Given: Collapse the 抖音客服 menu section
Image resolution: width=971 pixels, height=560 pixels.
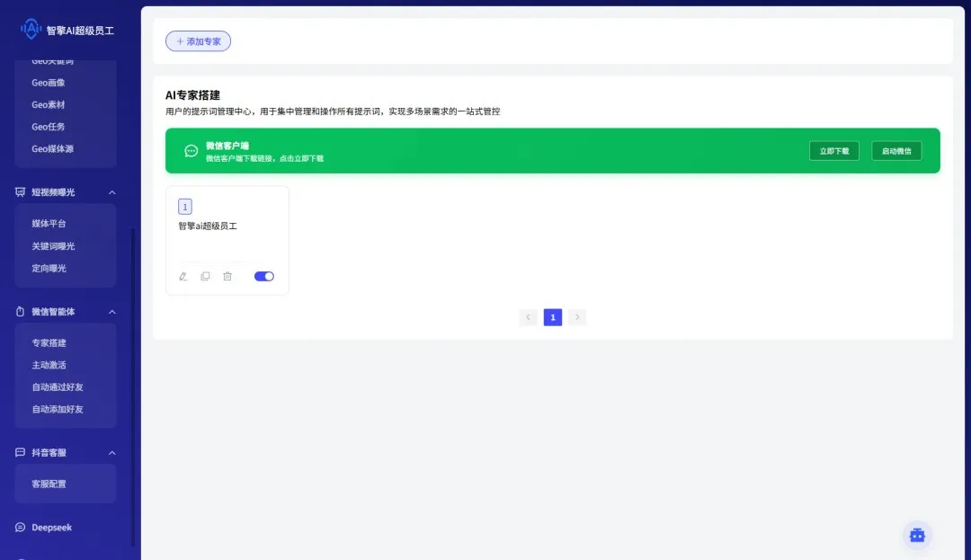Looking at the screenshot, I should tap(112, 453).
